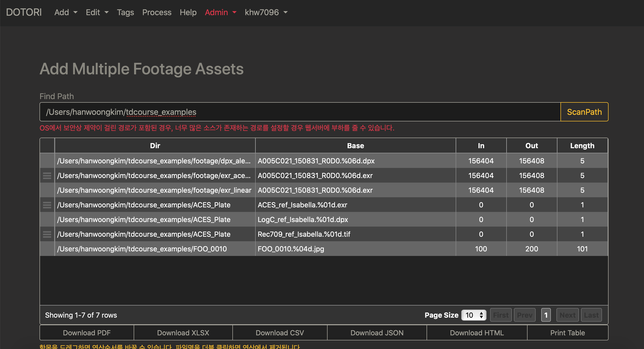Screen dimensions: 644x349
Task: Click the DOTORI logo link
Action: tap(24, 12)
